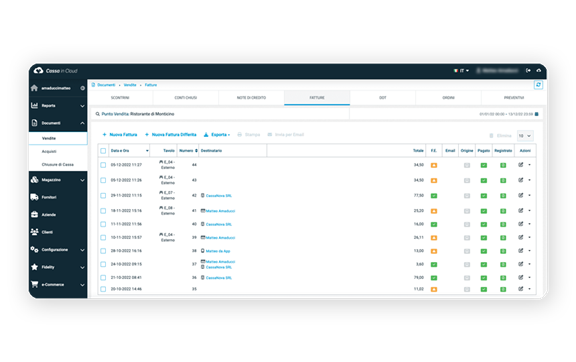Expand the e-Commerce sidebar chevron

coord(82,285)
